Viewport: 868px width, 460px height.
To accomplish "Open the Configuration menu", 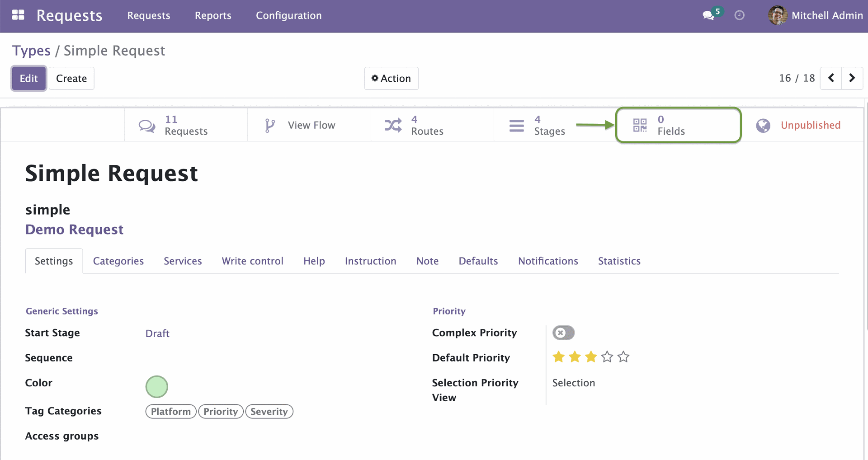I will [x=288, y=15].
